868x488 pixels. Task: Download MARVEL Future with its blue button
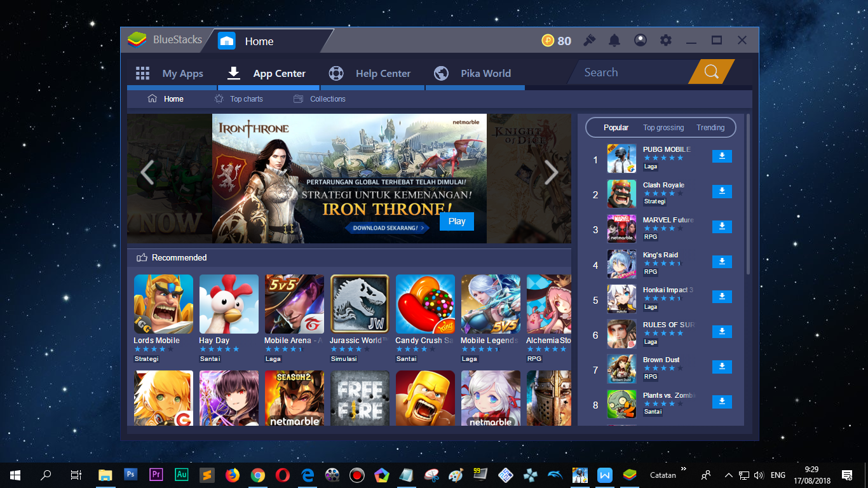722,226
